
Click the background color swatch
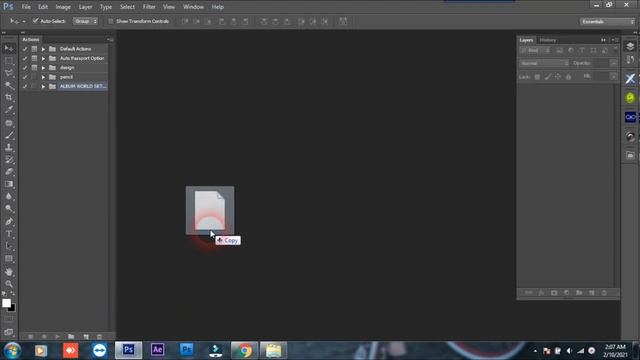[13, 309]
